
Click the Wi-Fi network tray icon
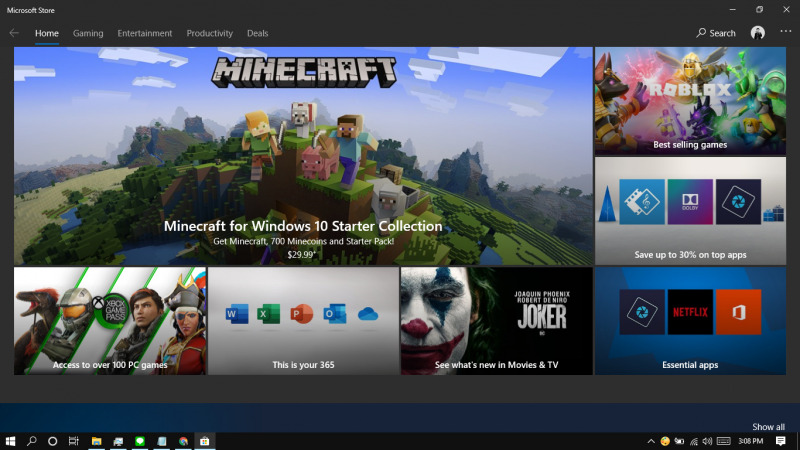[x=694, y=441]
